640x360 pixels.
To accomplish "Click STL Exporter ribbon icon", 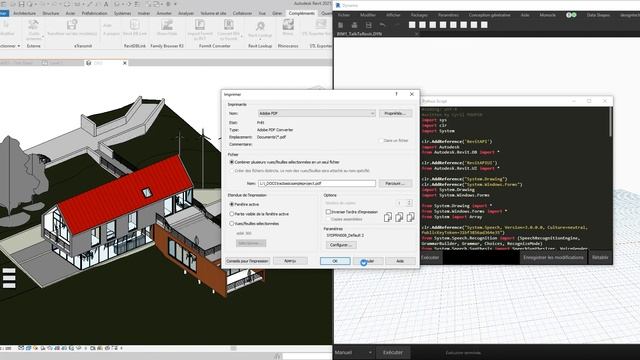I will pyautogui.click(x=321, y=25).
